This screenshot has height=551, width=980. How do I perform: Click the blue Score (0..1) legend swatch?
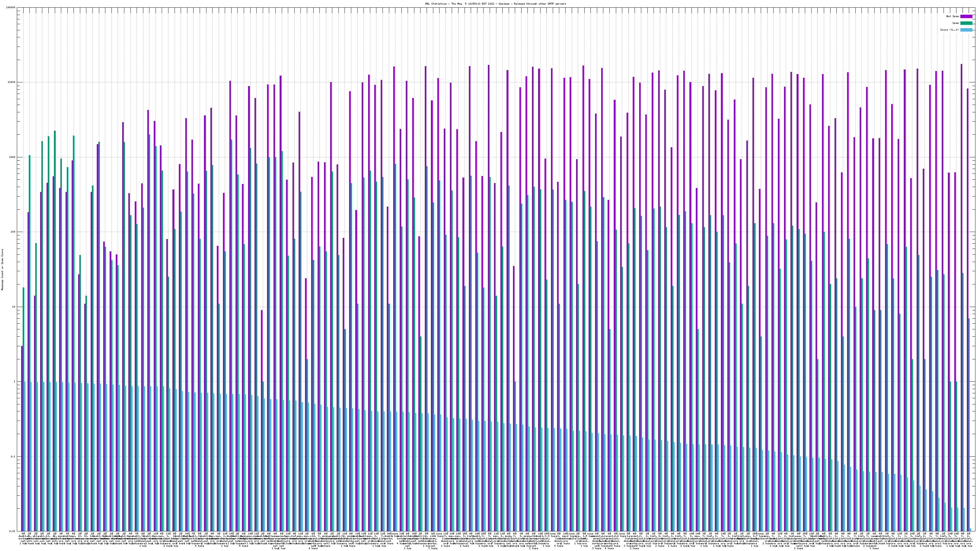[966, 30]
